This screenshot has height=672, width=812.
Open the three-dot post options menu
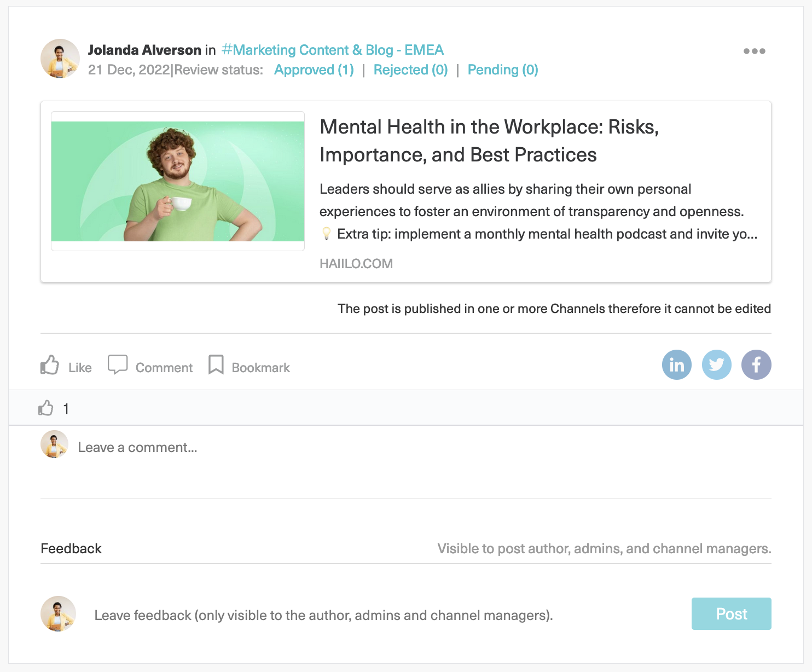point(754,51)
